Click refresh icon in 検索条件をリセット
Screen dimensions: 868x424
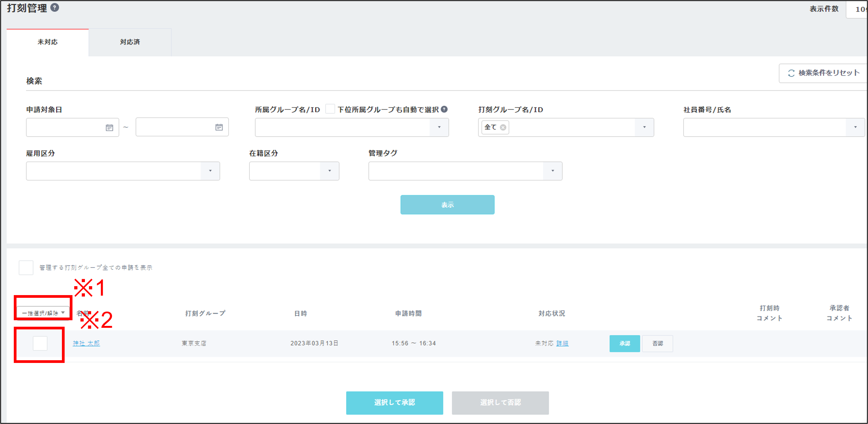(791, 73)
